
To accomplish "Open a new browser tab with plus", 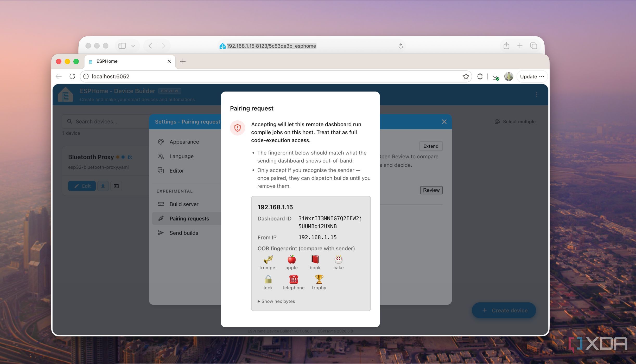I will [x=183, y=61].
